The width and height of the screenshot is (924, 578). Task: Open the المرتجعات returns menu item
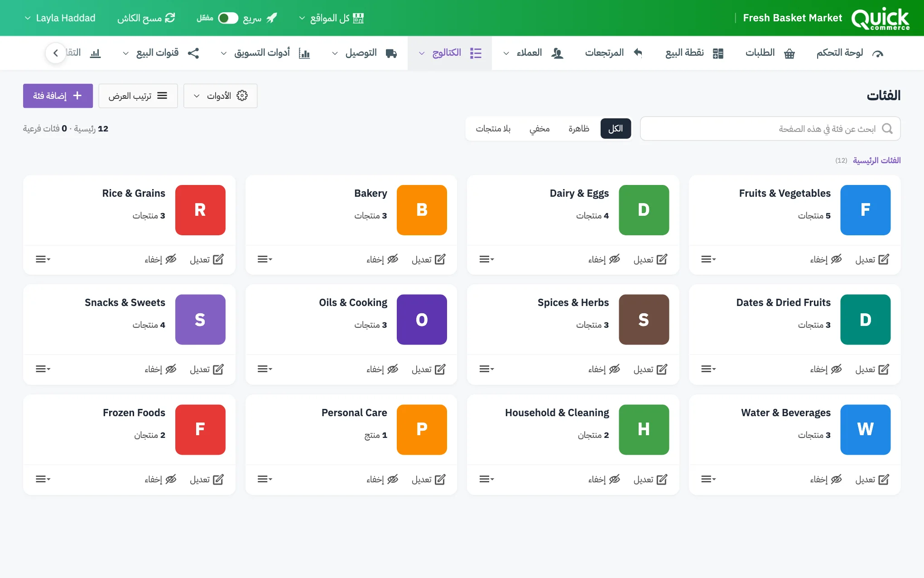tap(614, 53)
